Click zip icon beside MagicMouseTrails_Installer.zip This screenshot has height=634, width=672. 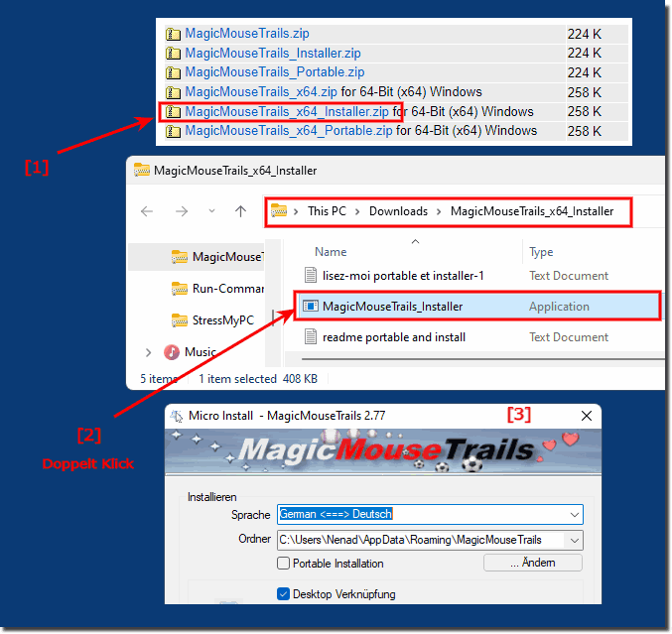173,54
